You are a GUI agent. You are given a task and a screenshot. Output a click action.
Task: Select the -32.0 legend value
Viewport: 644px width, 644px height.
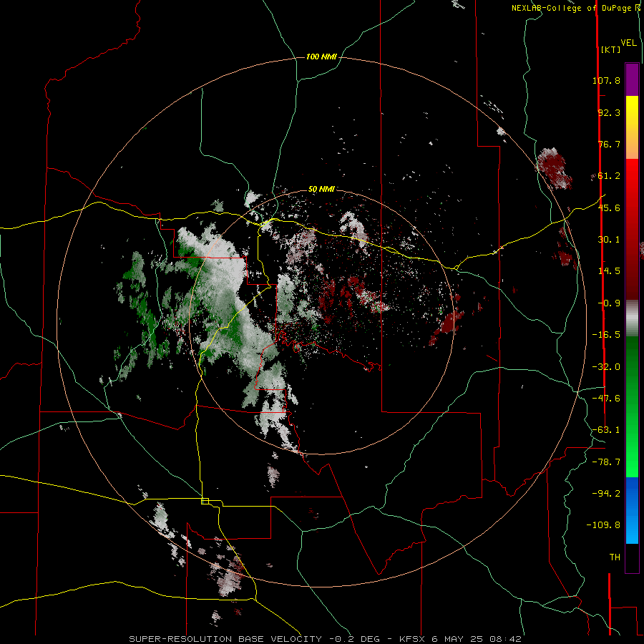pyautogui.click(x=606, y=367)
